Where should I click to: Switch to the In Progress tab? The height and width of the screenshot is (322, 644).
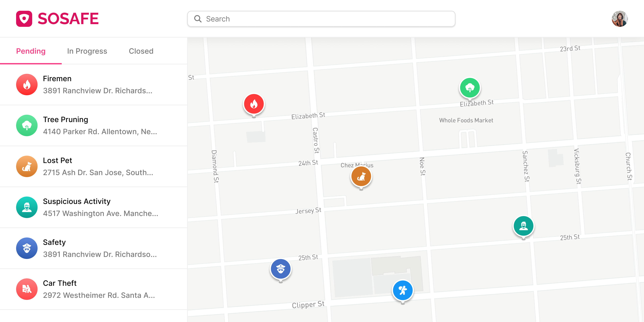point(87,51)
